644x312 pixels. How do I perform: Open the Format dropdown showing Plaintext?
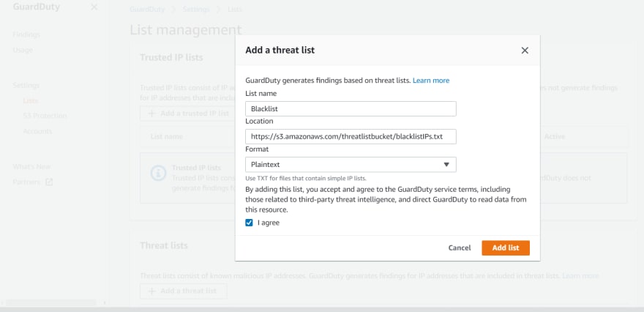click(351, 165)
